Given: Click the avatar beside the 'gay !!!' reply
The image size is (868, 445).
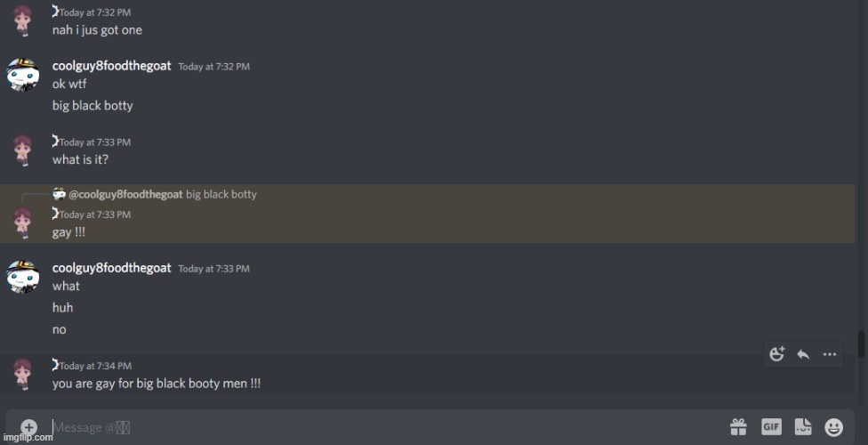Looking at the screenshot, I should (x=23, y=222).
